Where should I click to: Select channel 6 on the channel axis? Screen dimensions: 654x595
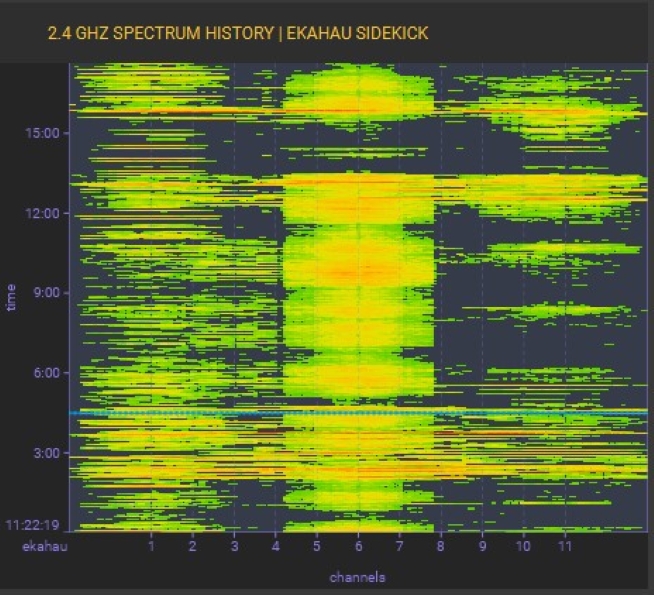358,547
